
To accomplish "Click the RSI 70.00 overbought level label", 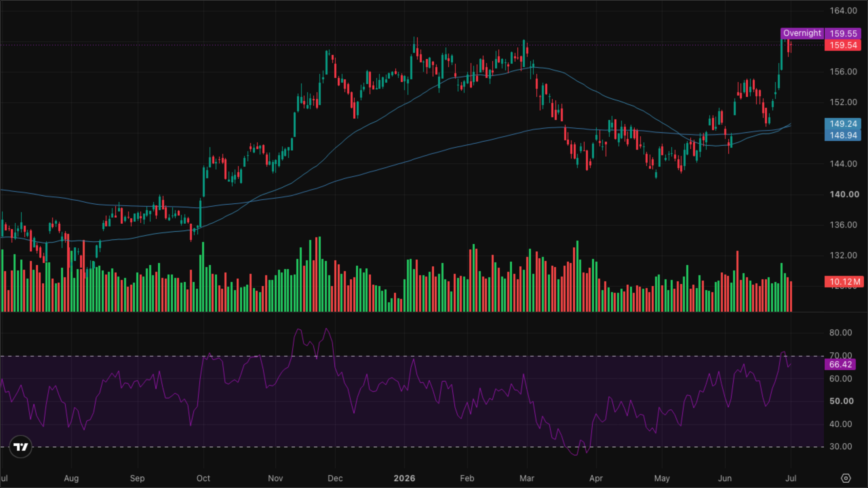I will 841,355.
